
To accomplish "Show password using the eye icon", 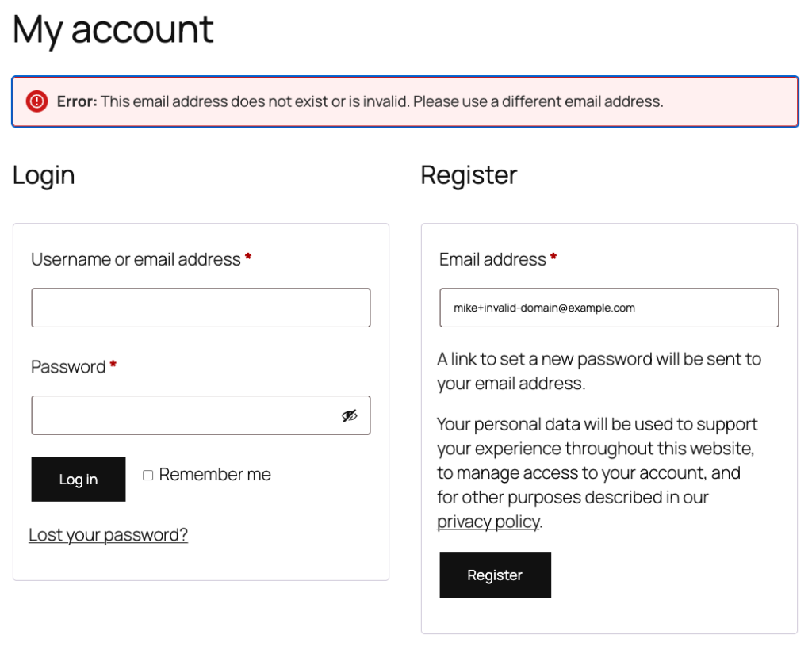I will (350, 415).
